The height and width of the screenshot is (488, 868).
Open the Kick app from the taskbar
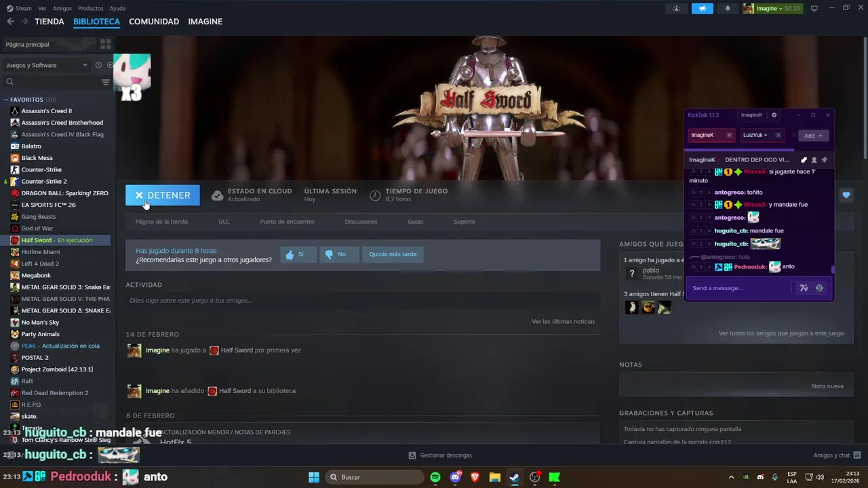tap(555, 477)
